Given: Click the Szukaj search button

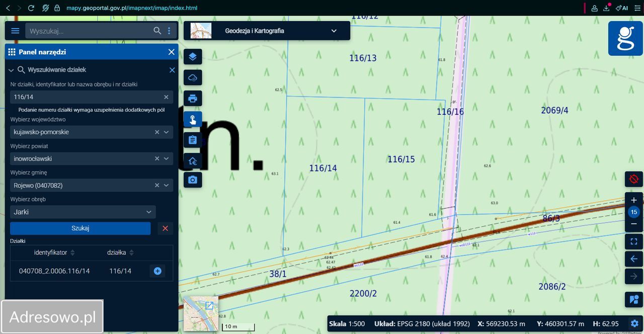Looking at the screenshot, I should [x=80, y=228].
